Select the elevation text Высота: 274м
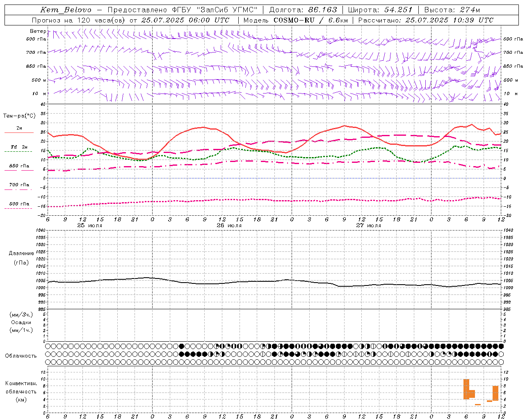Image resolution: width=525 pixels, height=420 pixels. point(452,10)
